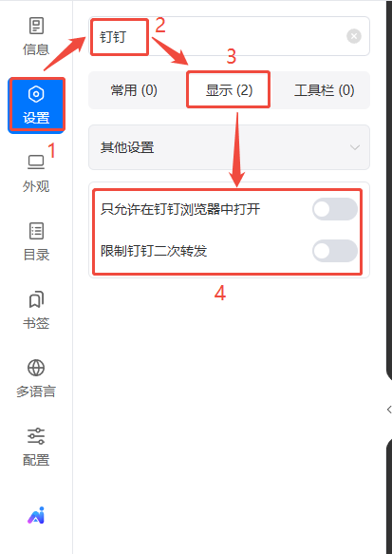
Task: Clear the search box with X icon
Action: point(354,36)
